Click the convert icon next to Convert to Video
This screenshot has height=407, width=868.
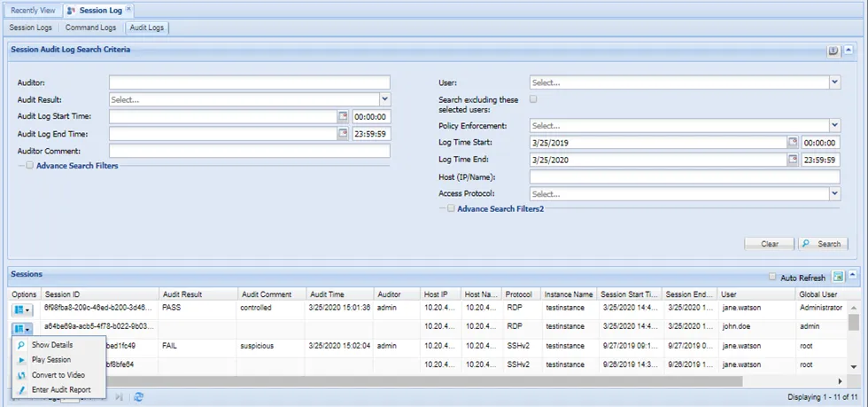point(21,375)
